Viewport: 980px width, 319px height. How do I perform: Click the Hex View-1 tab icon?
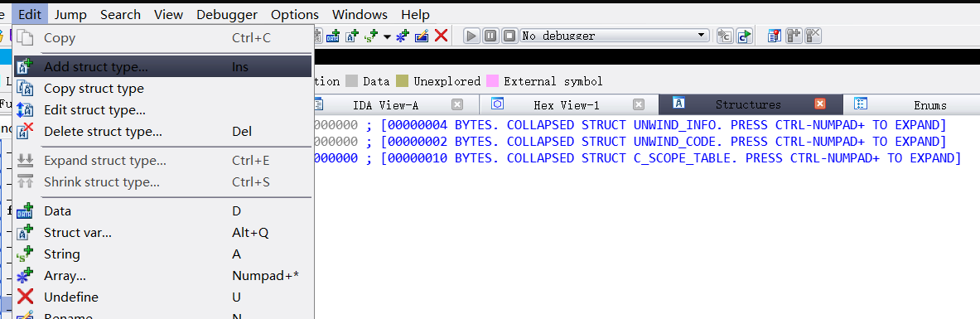498,104
